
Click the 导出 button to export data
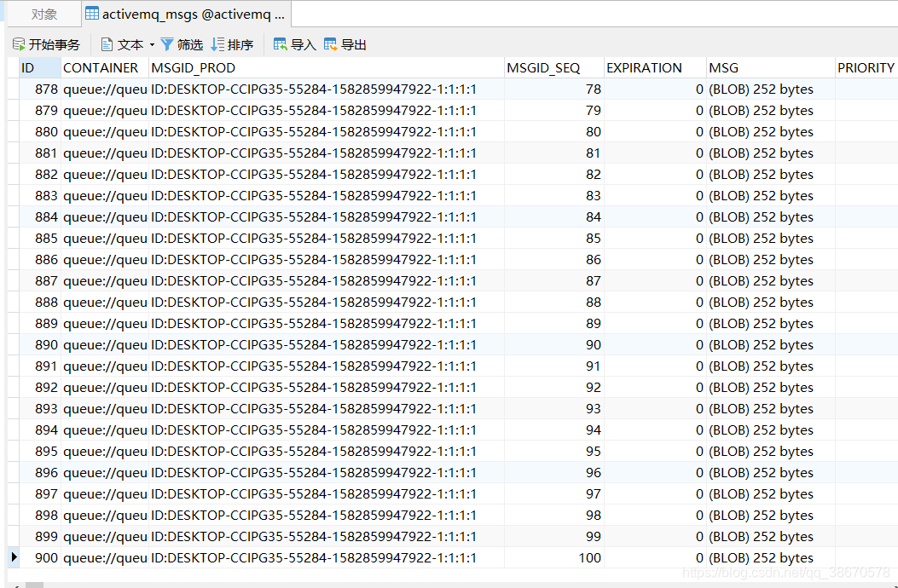340,43
